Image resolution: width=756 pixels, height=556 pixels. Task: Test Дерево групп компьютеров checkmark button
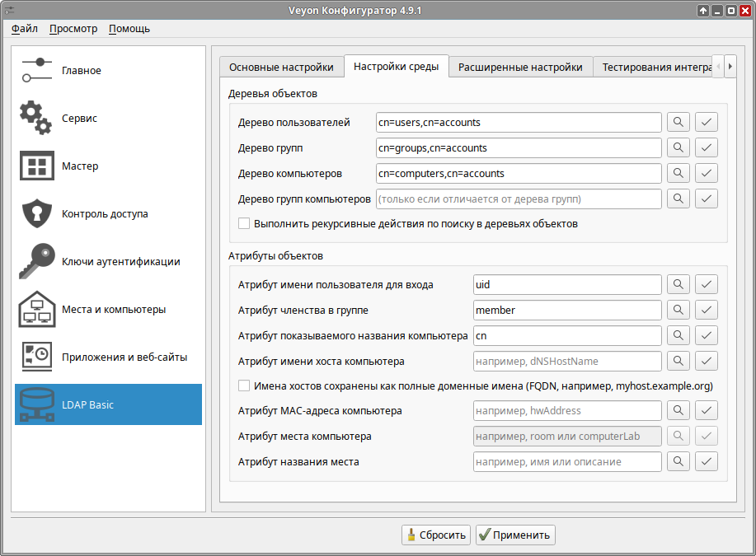706,199
